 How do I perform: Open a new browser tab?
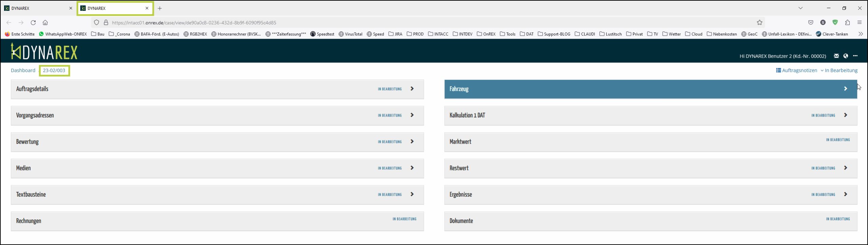160,8
